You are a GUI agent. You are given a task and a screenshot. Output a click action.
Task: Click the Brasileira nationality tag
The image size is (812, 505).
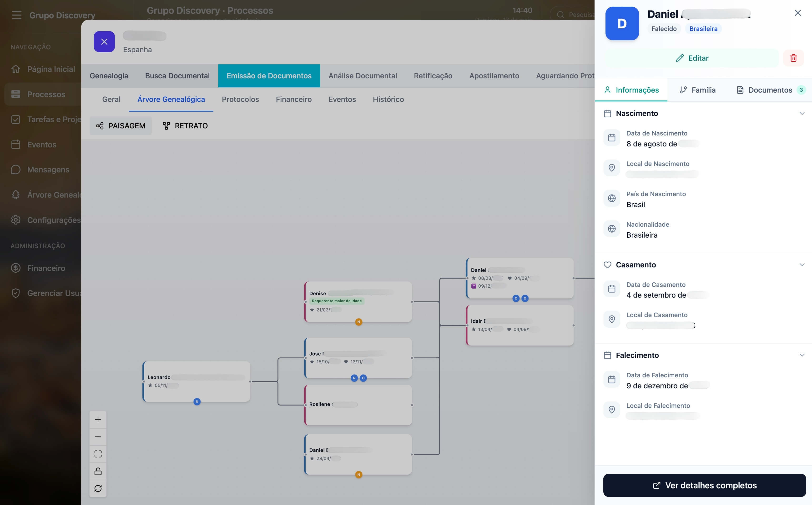pyautogui.click(x=703, y=29)
